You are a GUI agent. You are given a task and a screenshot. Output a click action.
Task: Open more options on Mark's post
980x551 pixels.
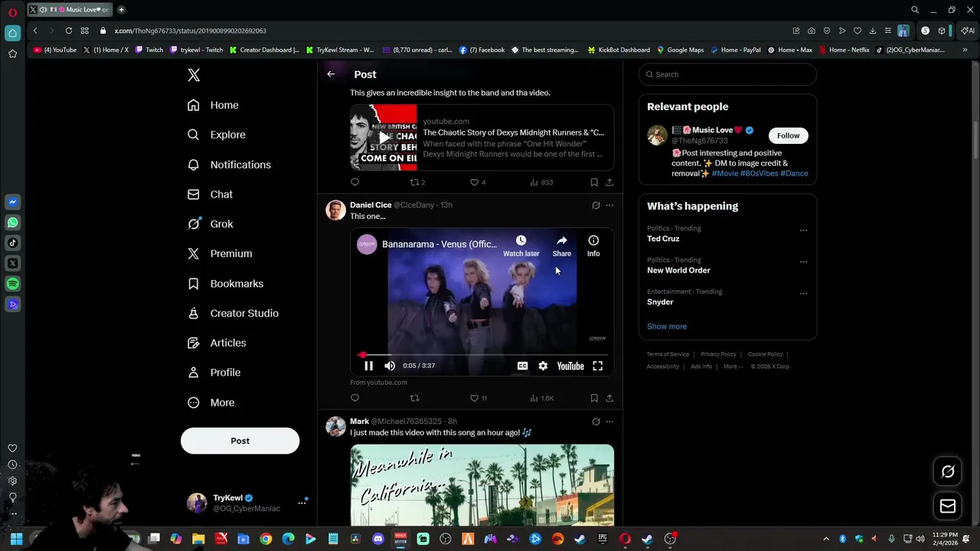click(609, 422)
